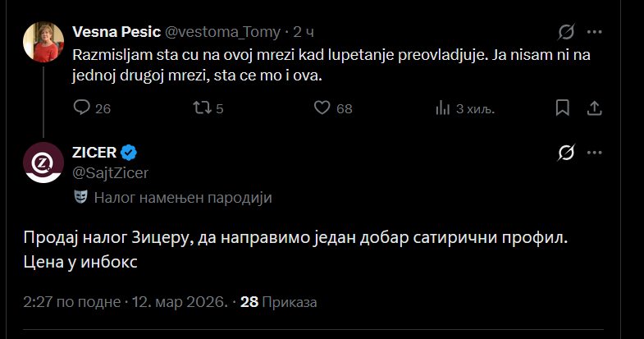This screenshot has width=644, height=339.
Task: Click the reply icon on Vesna's post
Action: (x=82, y=108)
